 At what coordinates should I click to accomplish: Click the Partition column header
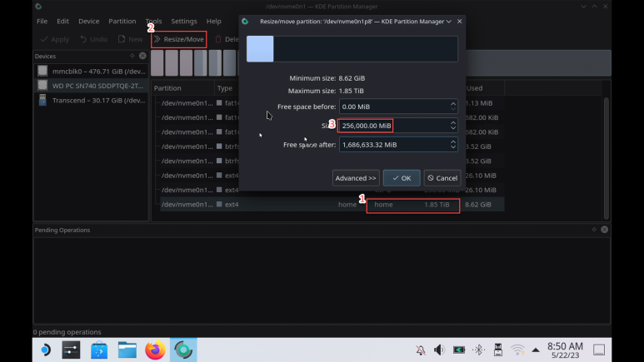tap(182, 88)
